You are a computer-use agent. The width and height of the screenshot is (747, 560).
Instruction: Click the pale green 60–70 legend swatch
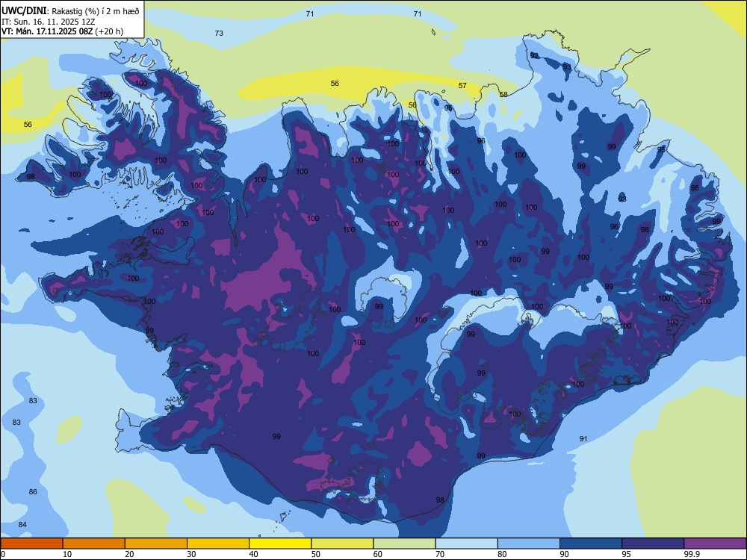(404, 544)
